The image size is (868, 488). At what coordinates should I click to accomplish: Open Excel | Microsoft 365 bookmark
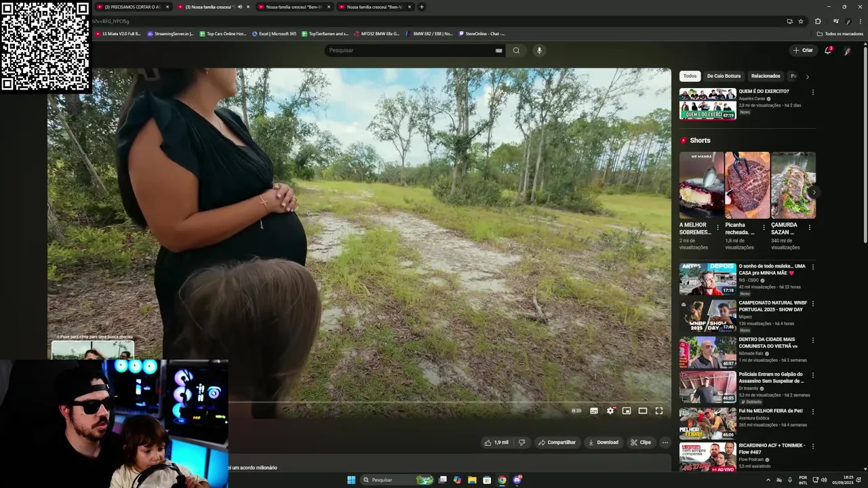[275, 33]
